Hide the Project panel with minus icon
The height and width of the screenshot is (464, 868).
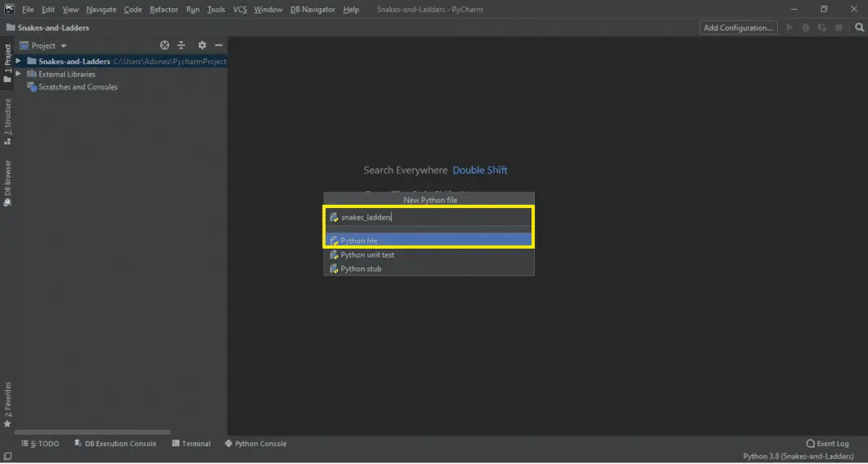point(219,46)
